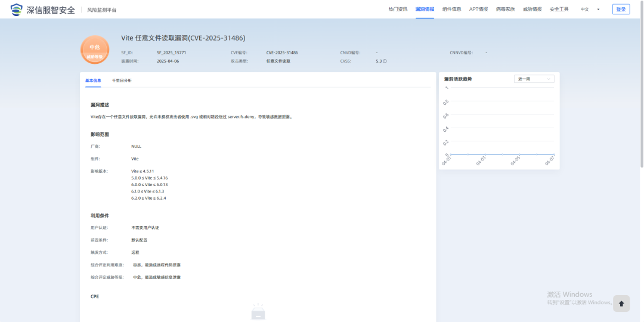Click 前置条件 value 默认配置
Screen dimensions: 644x322
(x=139, y=240)
